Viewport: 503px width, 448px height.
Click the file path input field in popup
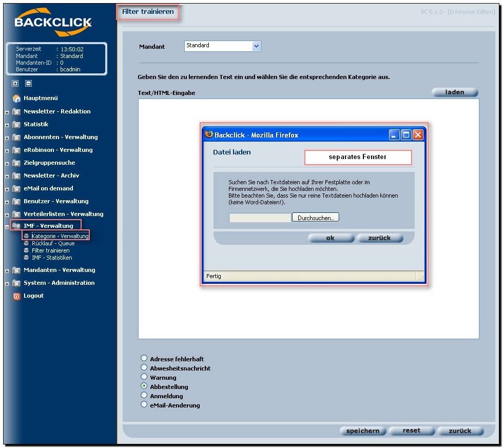260,218
